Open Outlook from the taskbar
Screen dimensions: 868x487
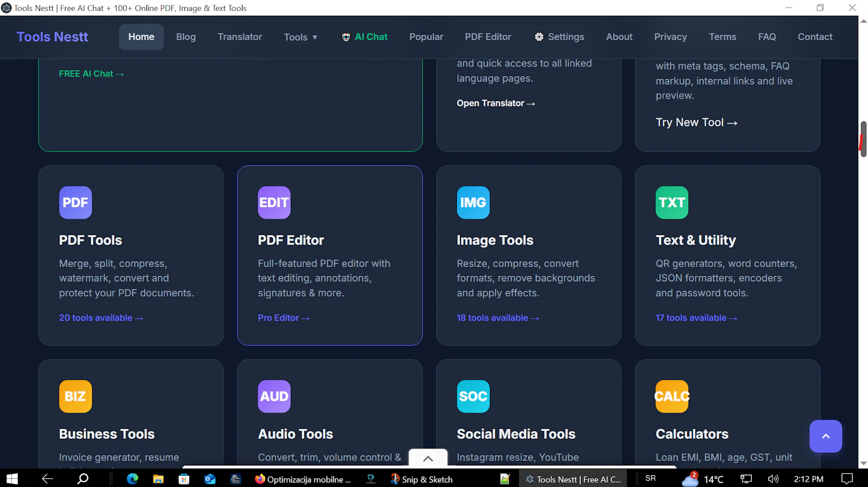[210, 479]
